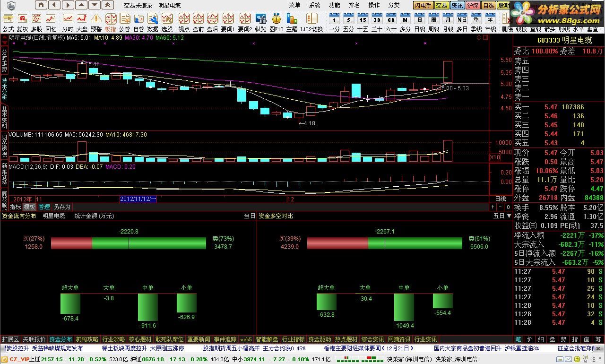Open the 盘后 after-market icon

tap(213, 22)
